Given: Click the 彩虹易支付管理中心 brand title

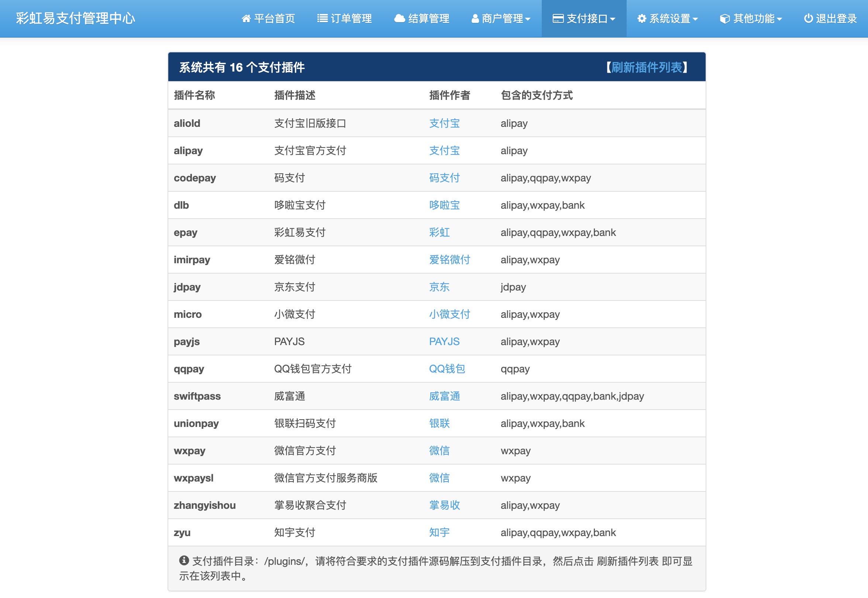Looking at the screenshot, I should coord(75,18).
